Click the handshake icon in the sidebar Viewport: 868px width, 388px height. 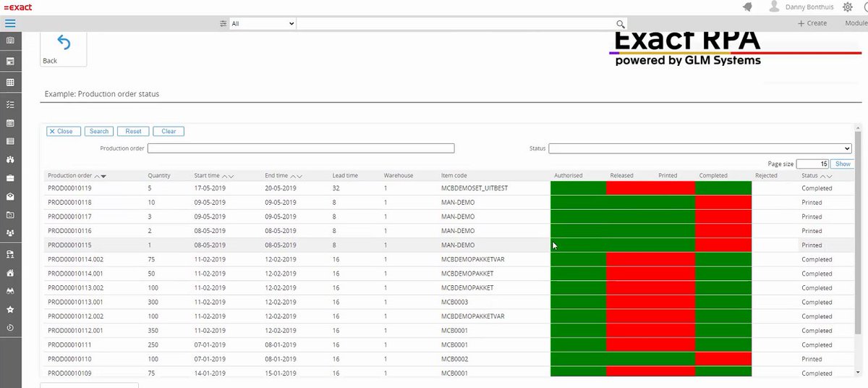pyautogui.click(x=10, y=159)
